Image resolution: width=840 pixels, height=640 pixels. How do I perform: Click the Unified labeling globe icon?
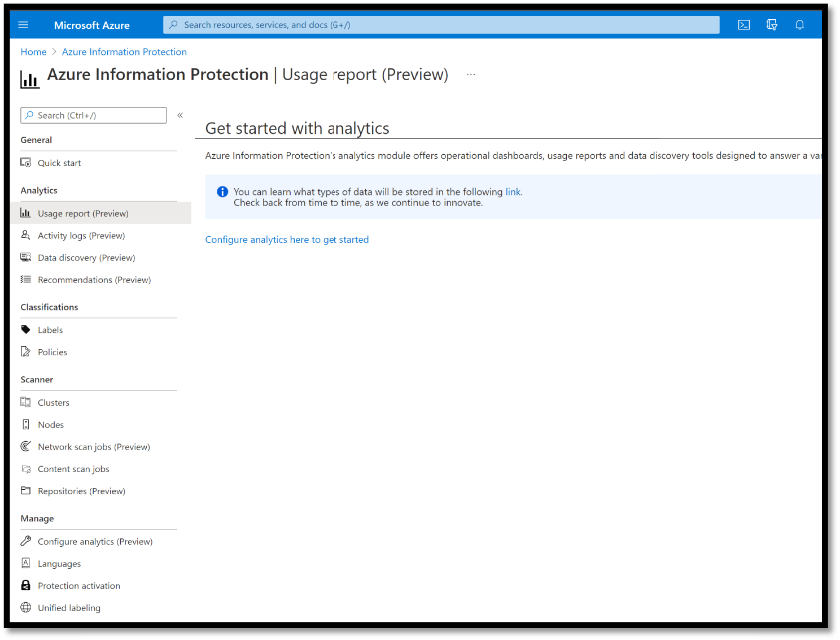coord(25,607)
